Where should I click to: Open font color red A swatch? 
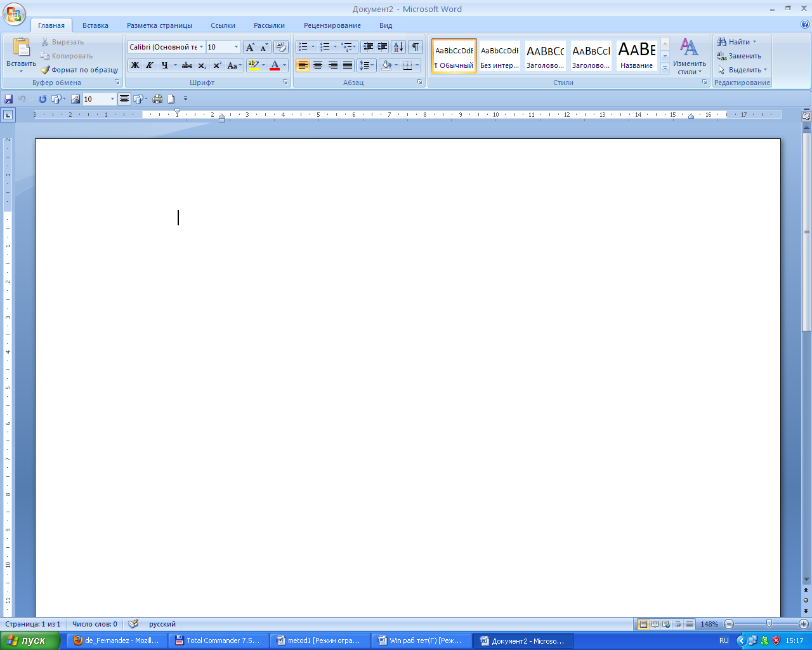275,65
